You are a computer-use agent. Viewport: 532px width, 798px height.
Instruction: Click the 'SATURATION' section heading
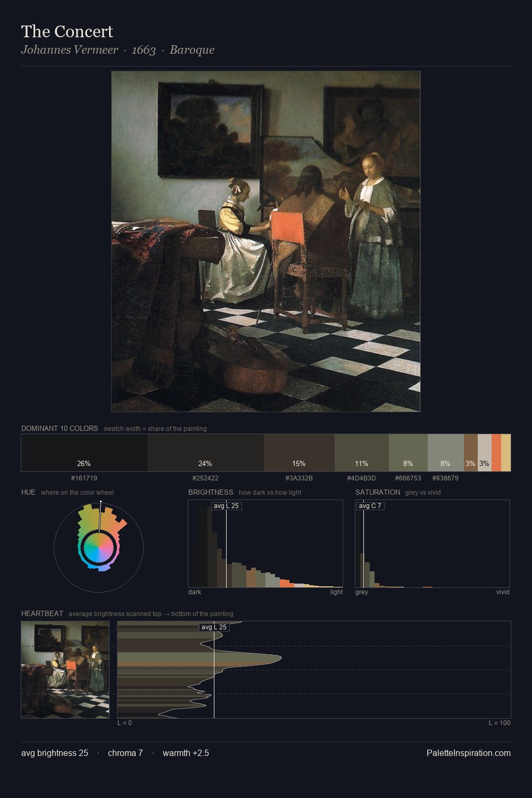coord(378,492)
